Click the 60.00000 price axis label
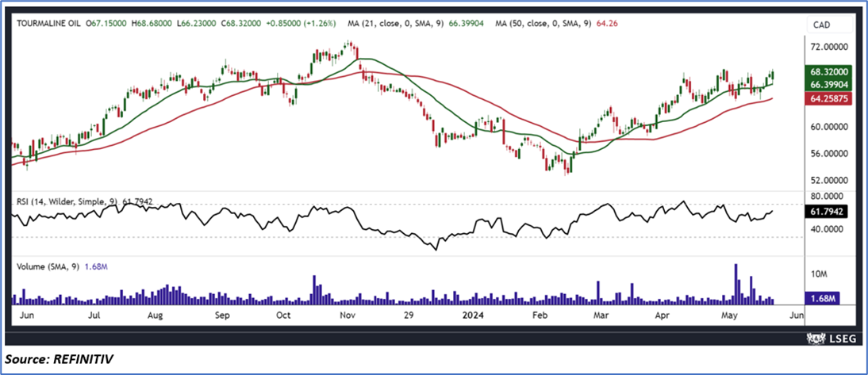The image size is (868, 375). (830, 127)
